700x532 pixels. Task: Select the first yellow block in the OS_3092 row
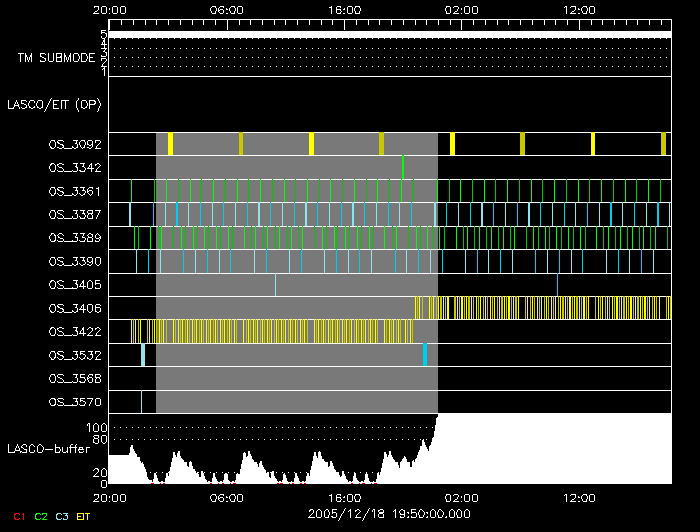click(x=170, y=144)
